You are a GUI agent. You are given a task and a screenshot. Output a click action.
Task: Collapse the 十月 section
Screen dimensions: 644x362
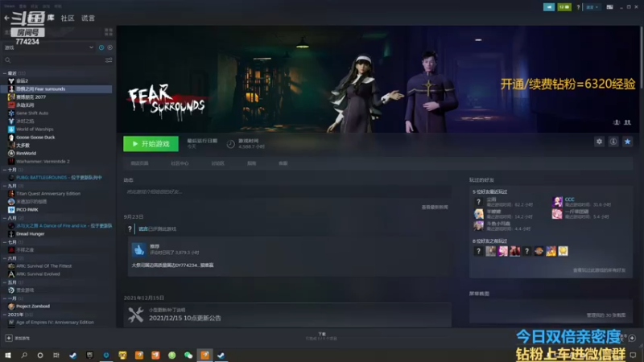[5, 170]
